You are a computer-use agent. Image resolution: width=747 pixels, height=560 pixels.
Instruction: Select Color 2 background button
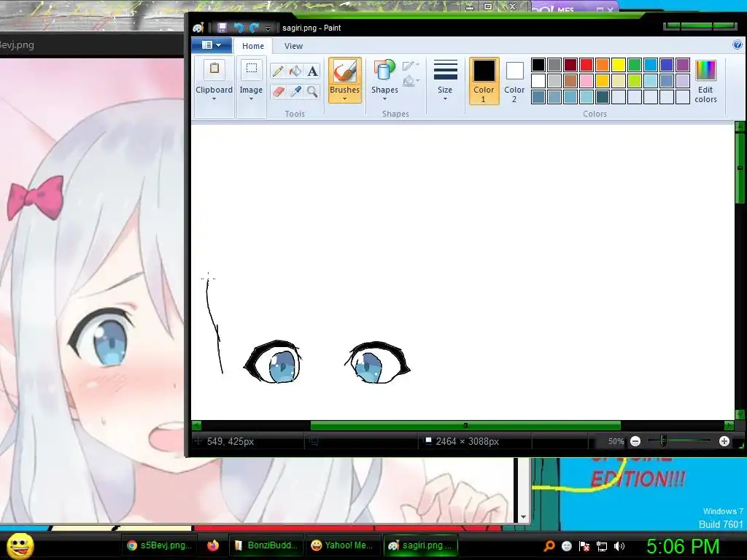[x=514, y=80]
